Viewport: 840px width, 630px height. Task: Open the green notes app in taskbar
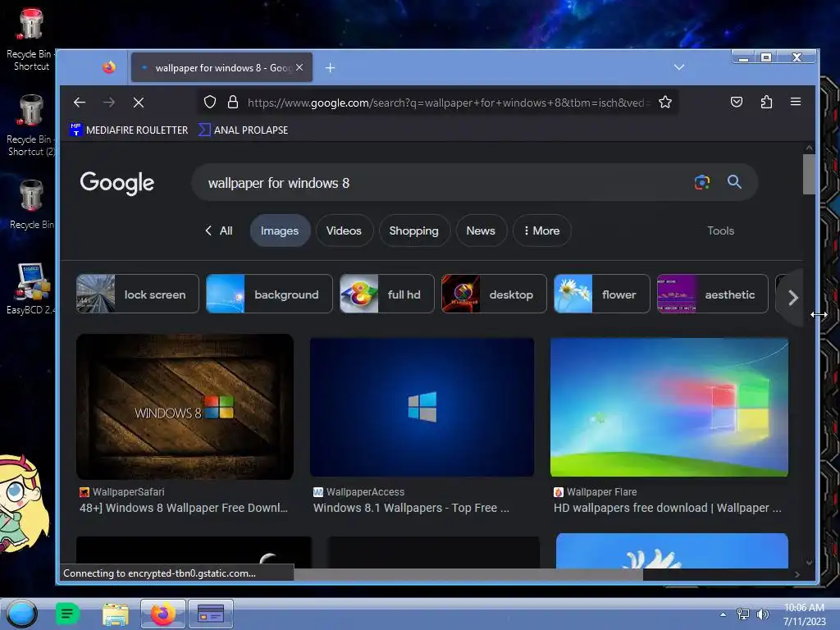(x=67, y=614)
